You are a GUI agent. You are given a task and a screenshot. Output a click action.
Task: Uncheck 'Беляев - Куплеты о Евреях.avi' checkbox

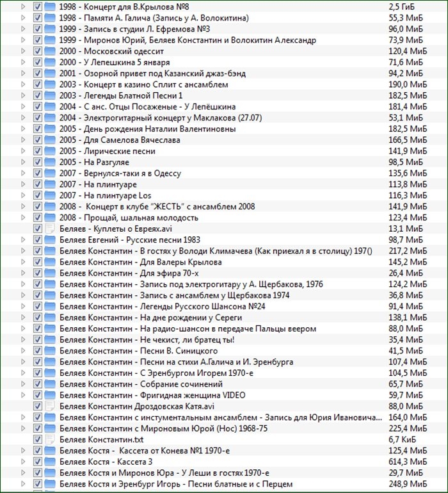point(37,229)
